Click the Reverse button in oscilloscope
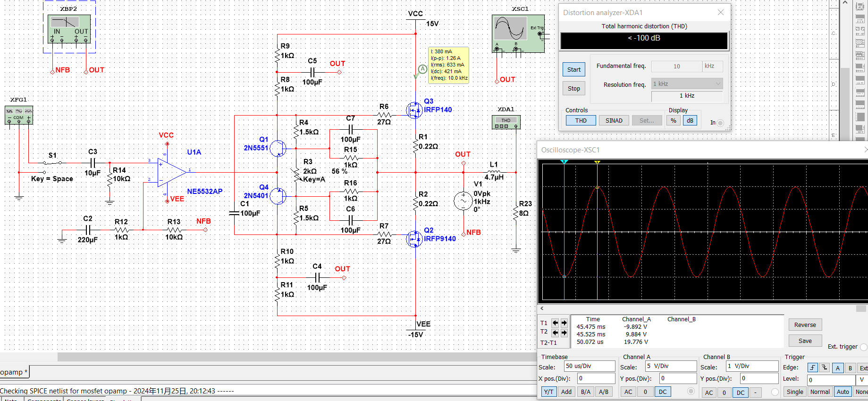This screenshot has height=401, width=868. tap(805, 325)
